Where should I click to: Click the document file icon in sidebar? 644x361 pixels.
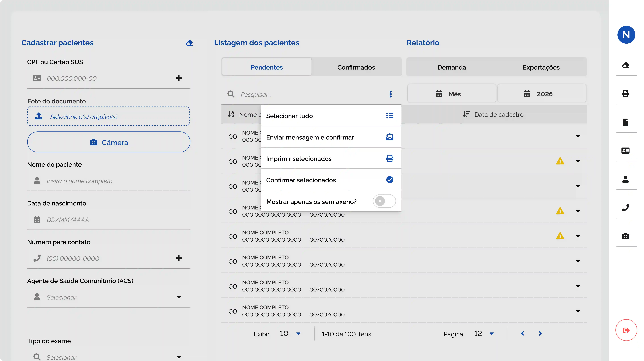625,122
